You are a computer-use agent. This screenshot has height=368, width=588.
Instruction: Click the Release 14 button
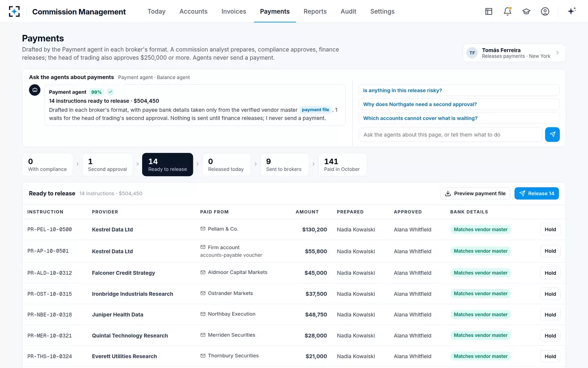pyautogui.click(x=537, y=193)
